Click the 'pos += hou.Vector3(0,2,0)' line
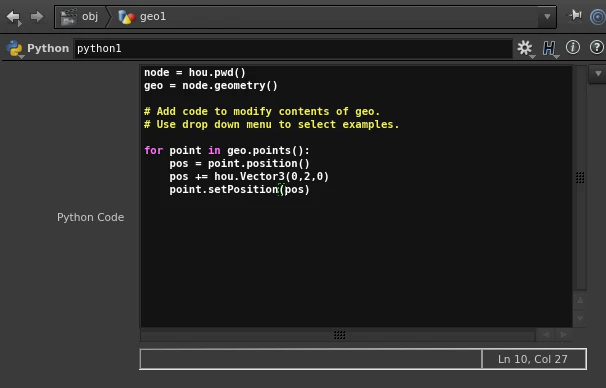Screen dimensions: 606x388 pos(249,177)
